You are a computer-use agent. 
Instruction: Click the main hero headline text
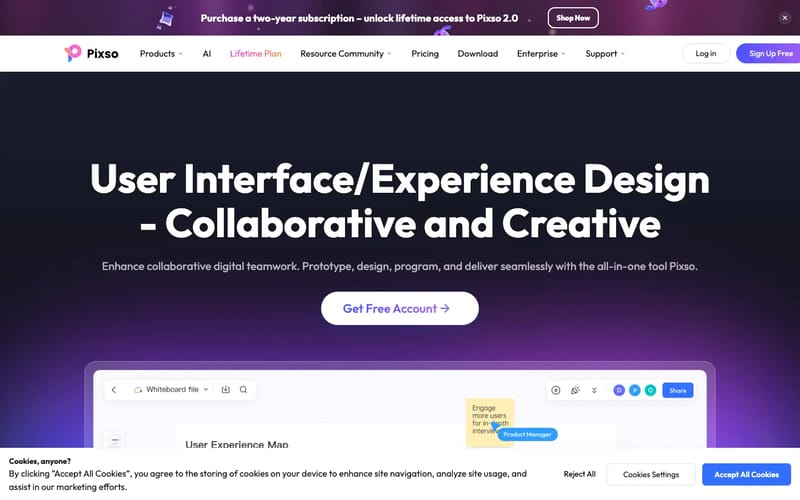[x=399, y=201]
